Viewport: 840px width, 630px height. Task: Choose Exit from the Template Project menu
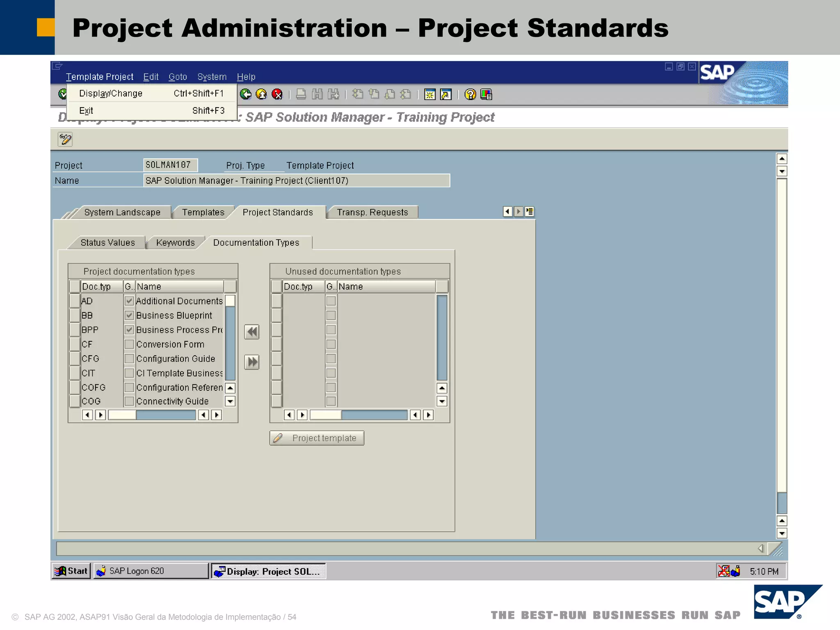(x=152, y=111)
